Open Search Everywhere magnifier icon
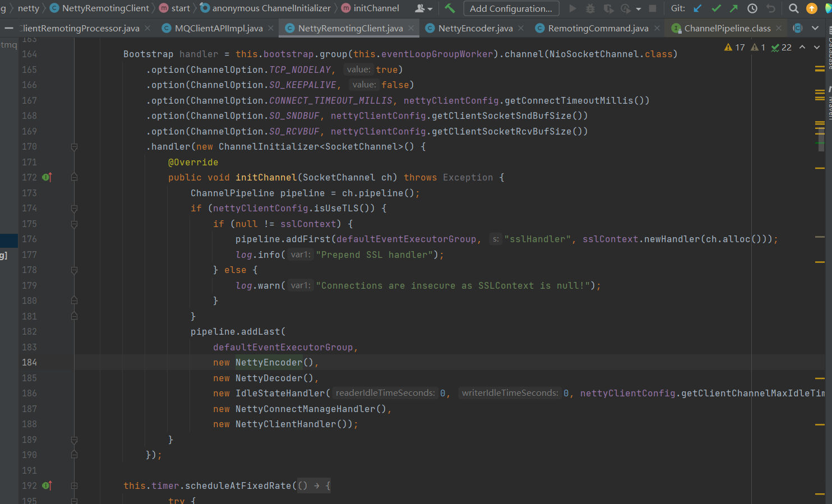832x504 pixels. coord(793,8)
